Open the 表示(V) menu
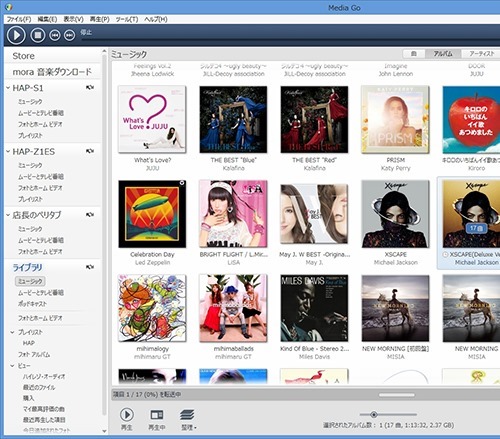500x439 pixels. [73, 19]
